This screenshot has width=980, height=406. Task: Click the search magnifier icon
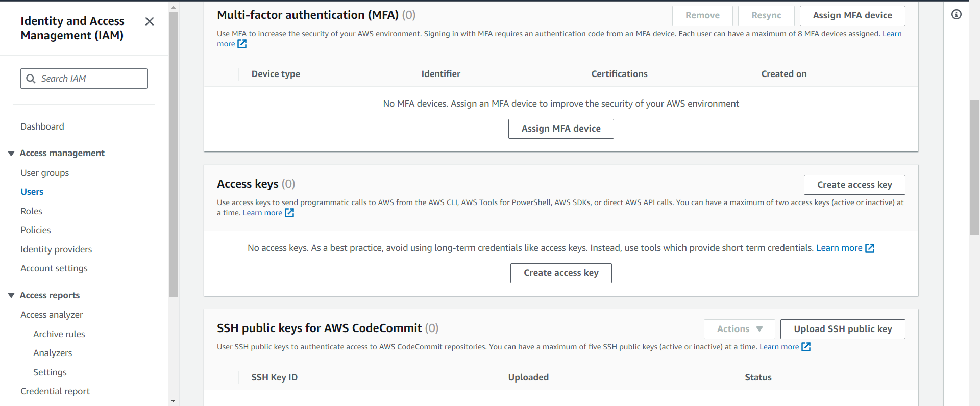click(x=31, y=79)
